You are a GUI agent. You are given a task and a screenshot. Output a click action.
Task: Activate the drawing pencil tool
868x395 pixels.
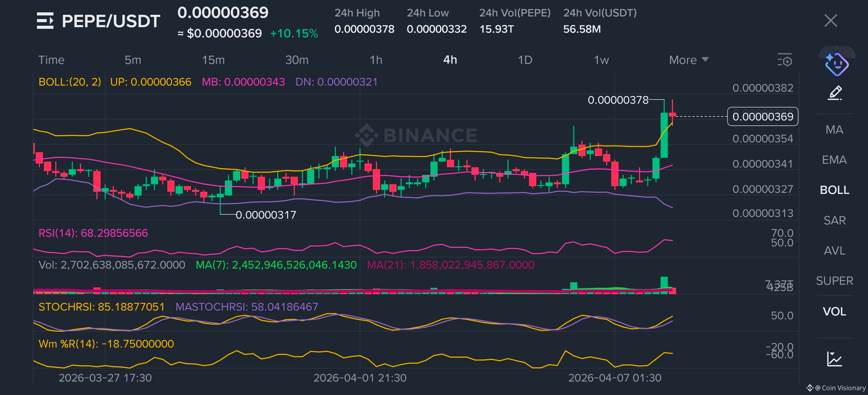(x=835, y=93)
